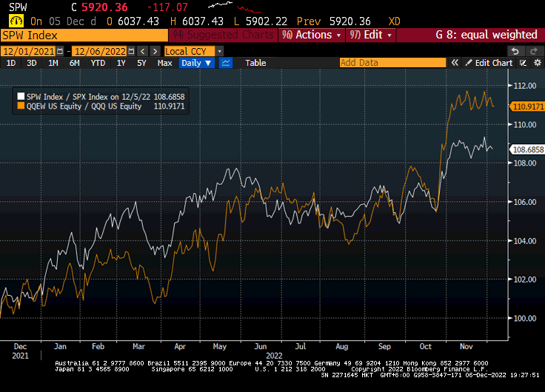Click the Suggested Charts button

[223, 35]
